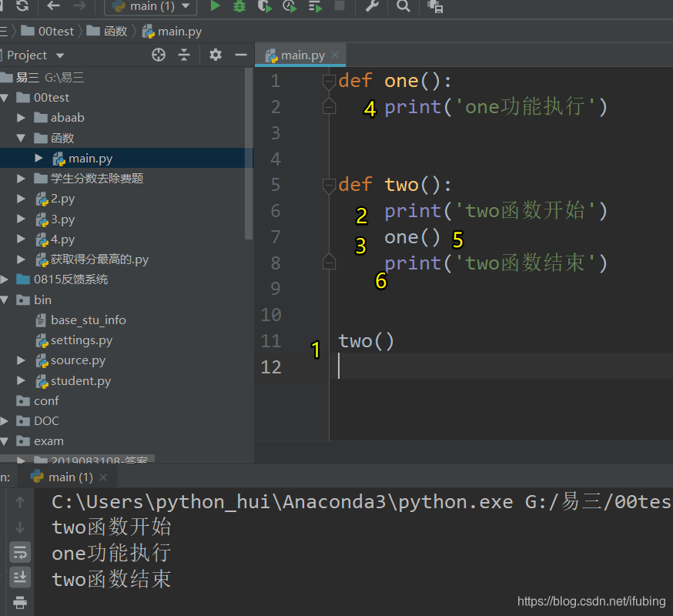
Task: Expand main.py structure arrow
Action: [x=39, y=159]
